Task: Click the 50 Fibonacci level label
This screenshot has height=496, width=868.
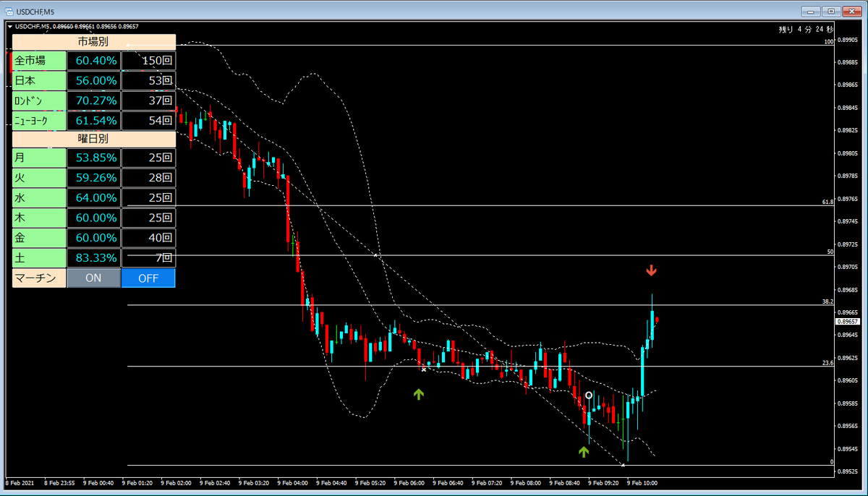Action: click(831, 252)
